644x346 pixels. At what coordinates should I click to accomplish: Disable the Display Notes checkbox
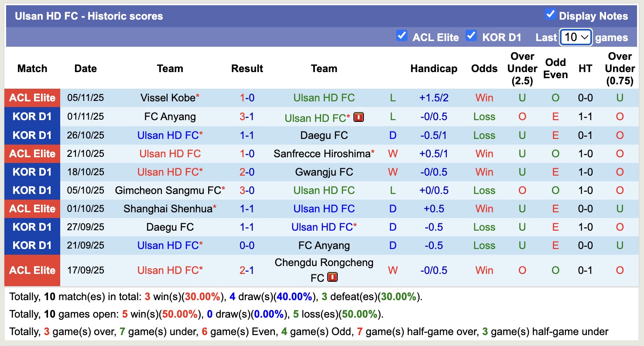(x=549, y=15)
